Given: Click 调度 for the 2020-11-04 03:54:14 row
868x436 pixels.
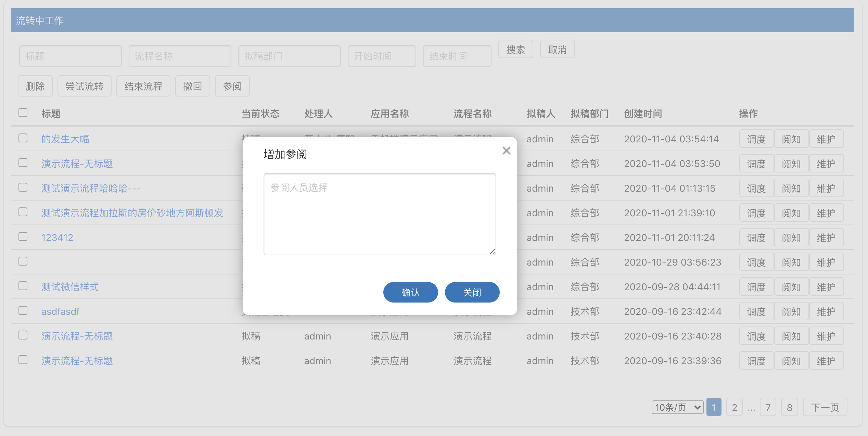Looking at the screenshot, I should coord(756,139).
